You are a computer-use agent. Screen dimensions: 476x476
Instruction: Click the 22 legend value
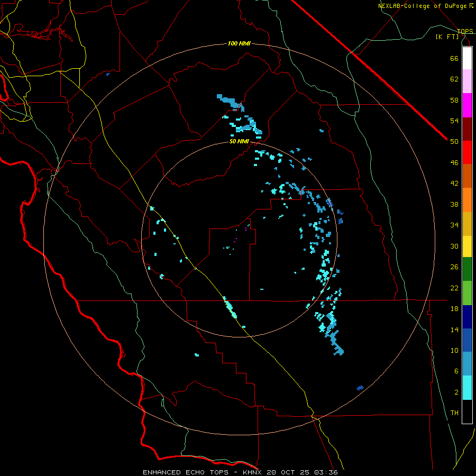tap(454, 288)
